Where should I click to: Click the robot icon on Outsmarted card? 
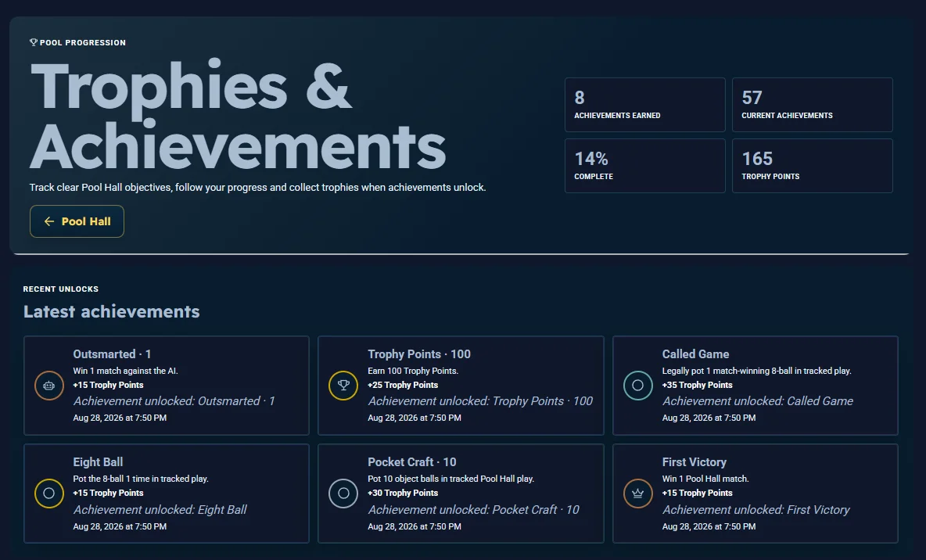click(x=49, y=386)
